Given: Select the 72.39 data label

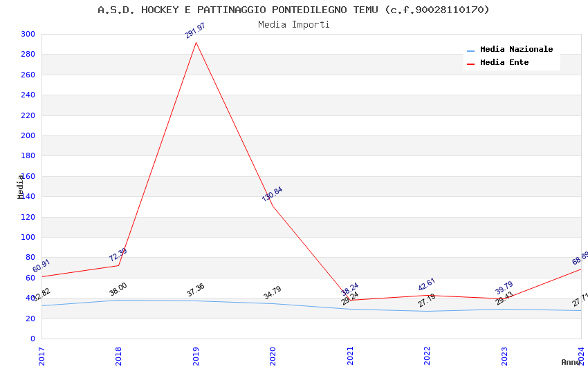Looking at the screenshot, I should point(118,255).
